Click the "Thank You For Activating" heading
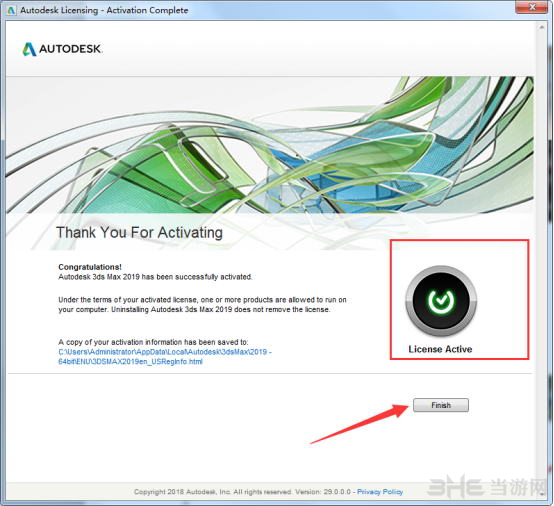554x506 pixels. click(139, 233)
